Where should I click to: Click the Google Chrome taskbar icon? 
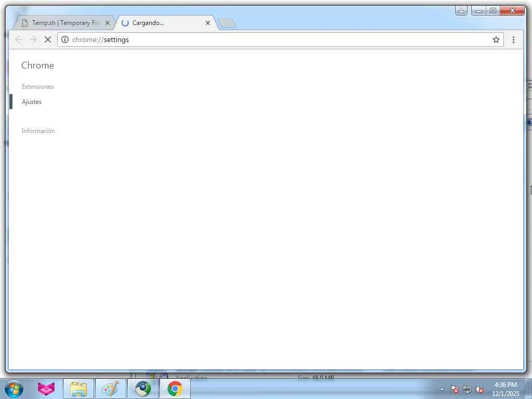click(x=175, y=389)
